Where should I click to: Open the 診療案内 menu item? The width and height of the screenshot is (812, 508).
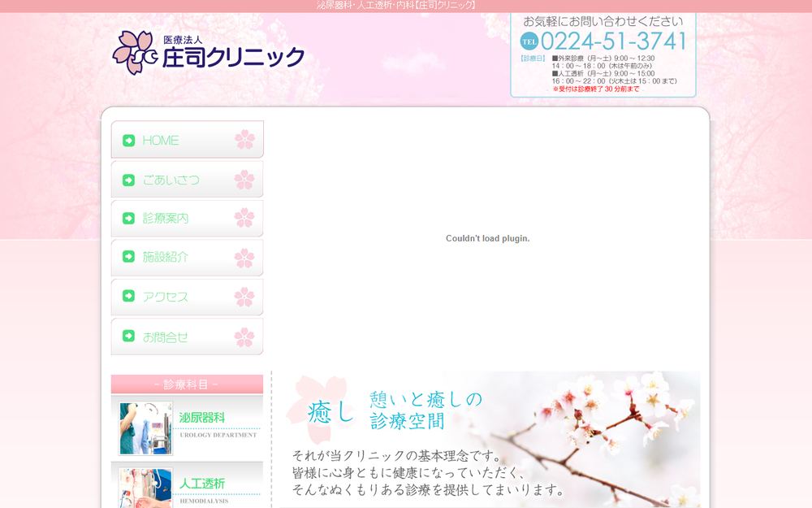(x=188, y=218)
